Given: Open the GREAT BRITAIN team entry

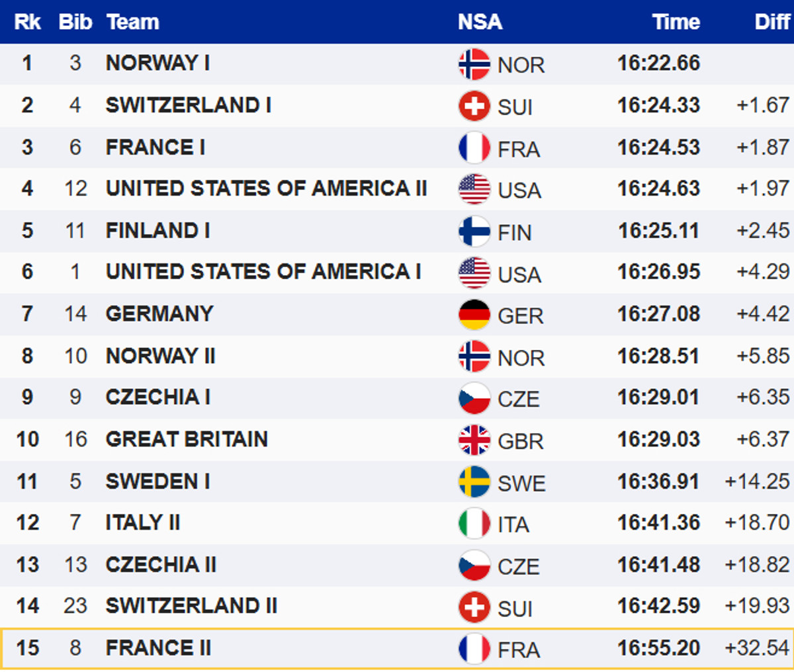Looking at the screenshot, I should click(187, 439).
